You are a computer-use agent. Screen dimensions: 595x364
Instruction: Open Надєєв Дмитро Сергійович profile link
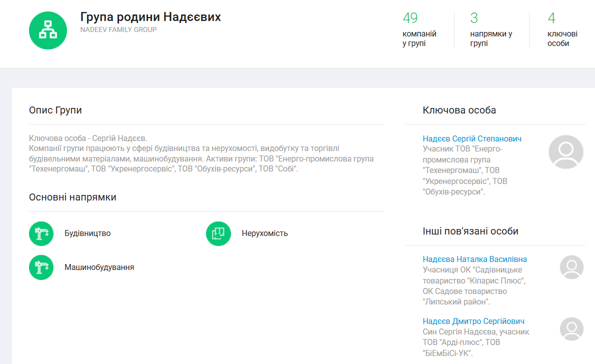pos(473,321)
